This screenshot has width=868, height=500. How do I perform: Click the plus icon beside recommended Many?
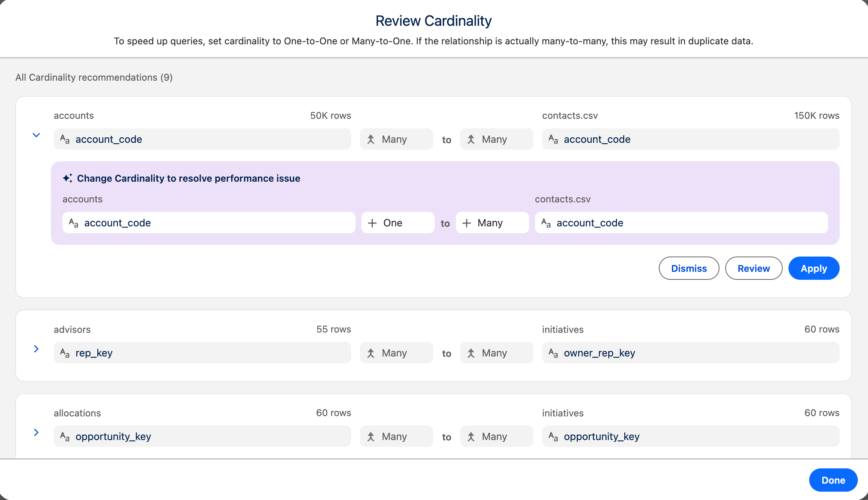pos(466,223)
